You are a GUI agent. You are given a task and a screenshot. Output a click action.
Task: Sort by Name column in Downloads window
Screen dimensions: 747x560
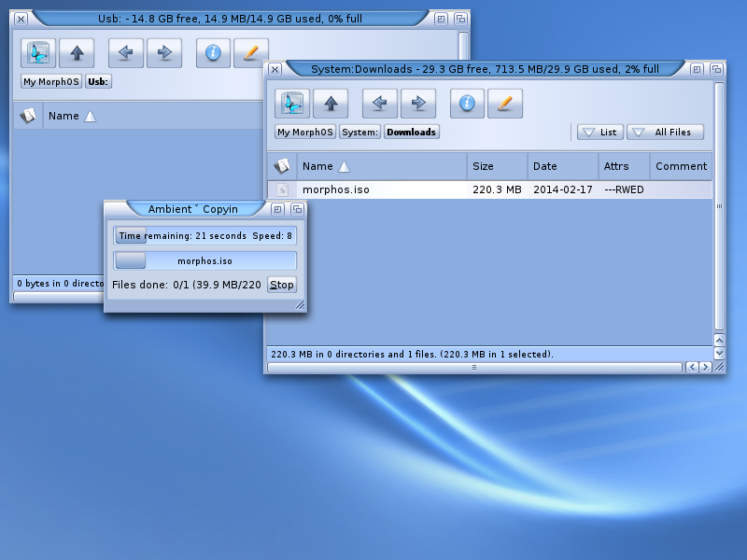click(x=382, y=166)
